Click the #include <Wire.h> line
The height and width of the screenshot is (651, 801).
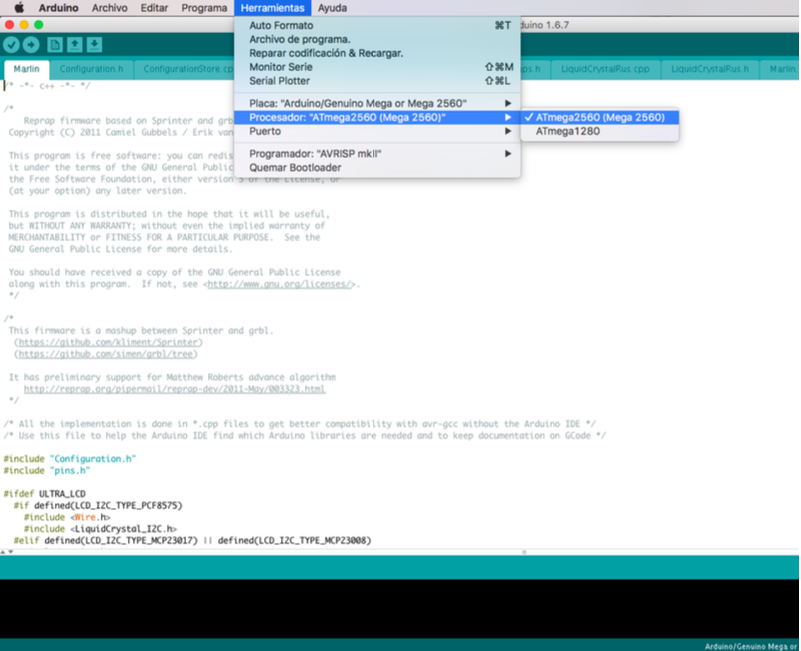pos(67,517)
